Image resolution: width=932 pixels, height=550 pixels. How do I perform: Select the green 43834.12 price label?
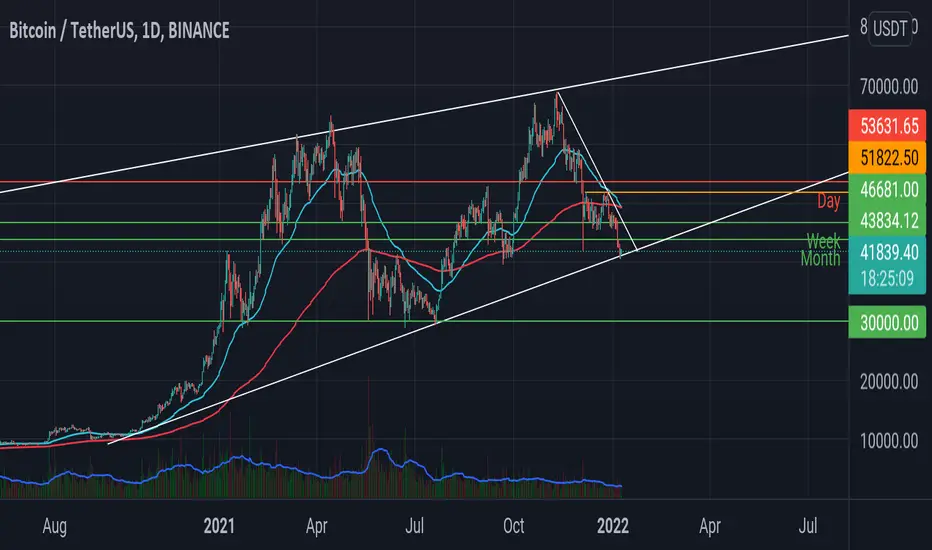(887, 221)
